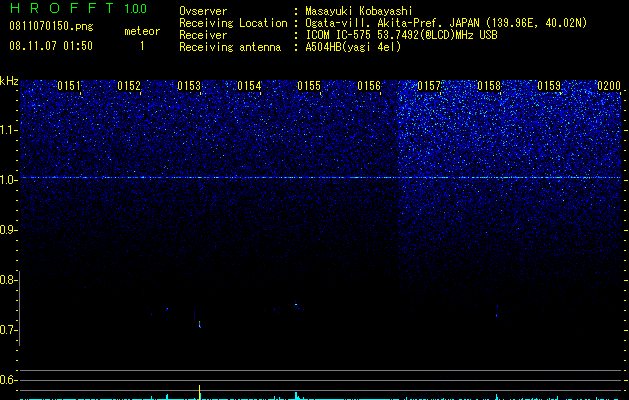This screenshot has height=400, width=629.
Task: Select the 0151 time tick label
Action: pos(69,86)
